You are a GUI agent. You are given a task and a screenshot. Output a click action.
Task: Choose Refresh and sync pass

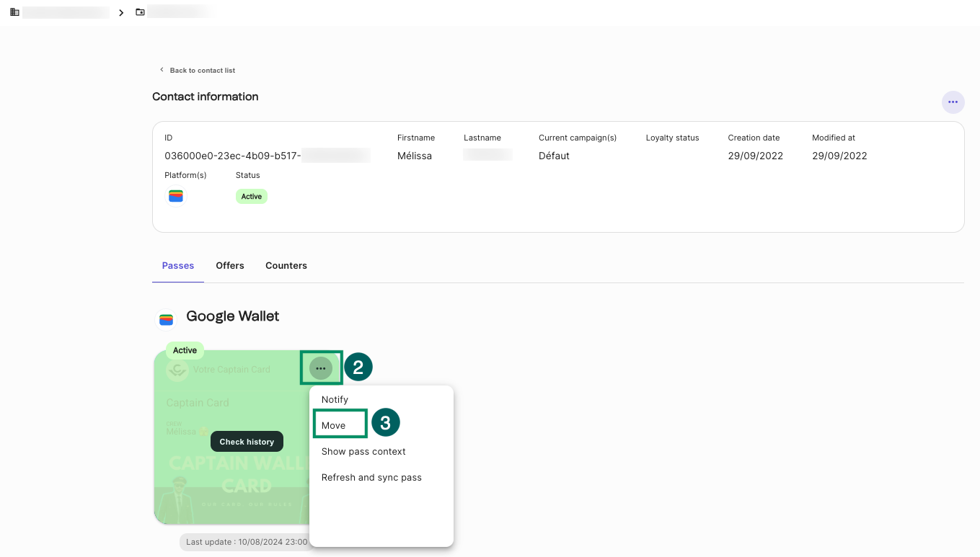pyautogui.click(x=371, y=478)
